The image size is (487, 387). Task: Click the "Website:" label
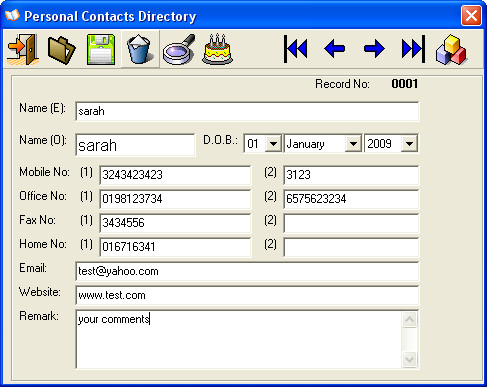tap(40, 292)
